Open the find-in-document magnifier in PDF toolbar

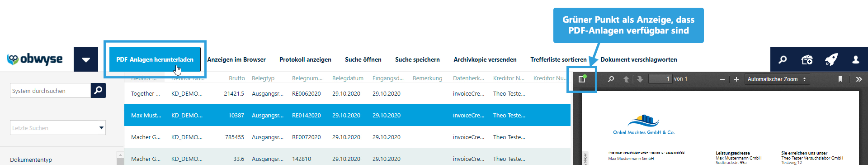point(611,79)
